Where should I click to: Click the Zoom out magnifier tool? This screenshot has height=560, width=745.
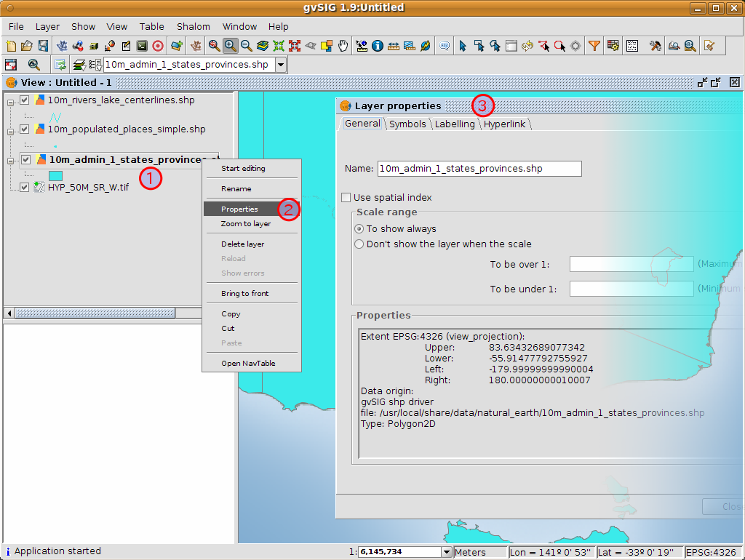click(247, 46)
